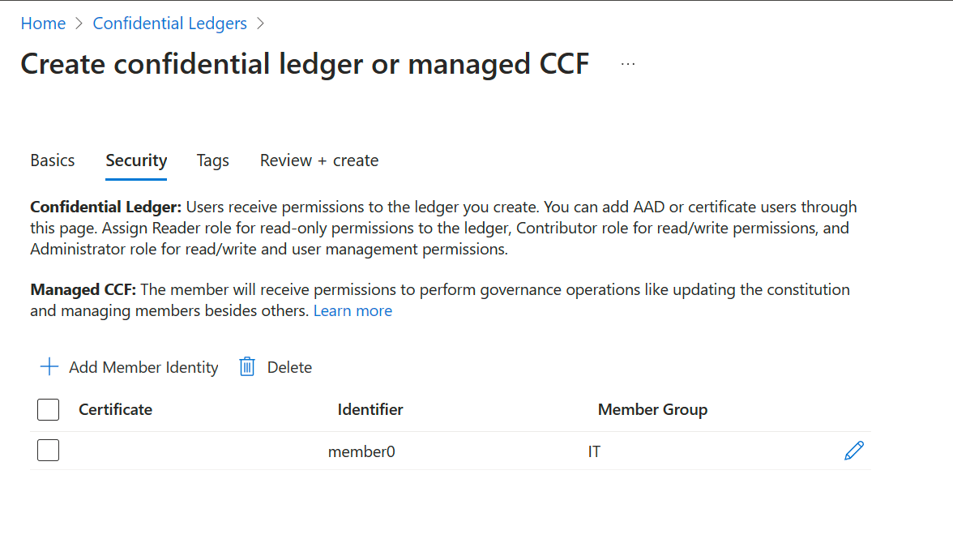
Task: Switch to the Basics tab
Action: click(52, 160)
